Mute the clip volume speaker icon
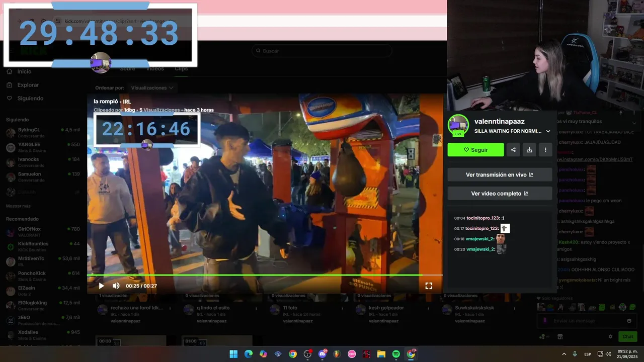Viewport: 644px width, 362px height. [116, 286]
